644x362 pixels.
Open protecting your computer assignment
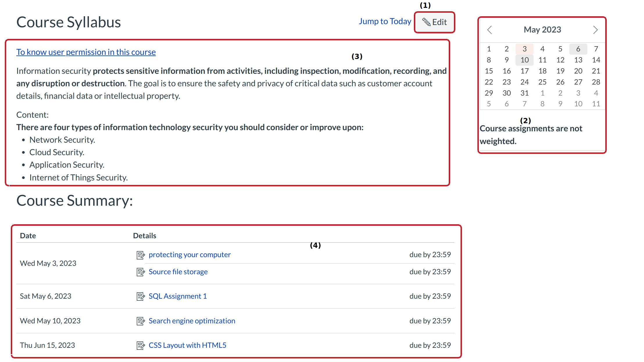pos(189,255)
